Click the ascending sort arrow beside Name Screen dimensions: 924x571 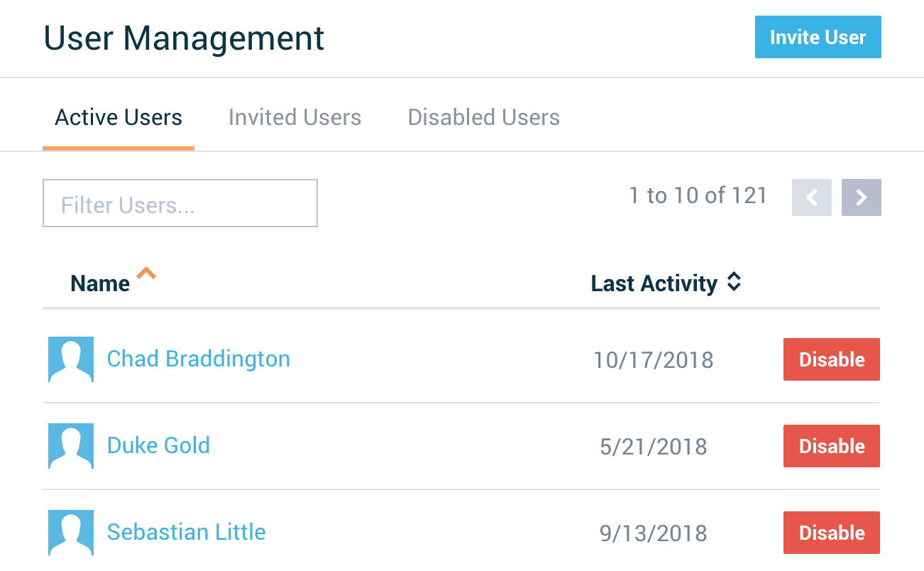(146, 274)
